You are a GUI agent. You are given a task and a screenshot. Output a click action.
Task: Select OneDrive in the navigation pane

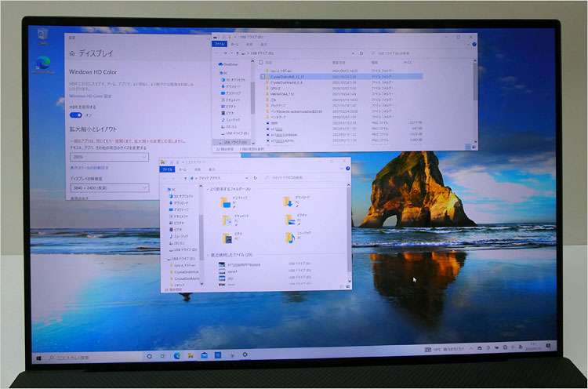pyautogui.click(x=230, y=64)
